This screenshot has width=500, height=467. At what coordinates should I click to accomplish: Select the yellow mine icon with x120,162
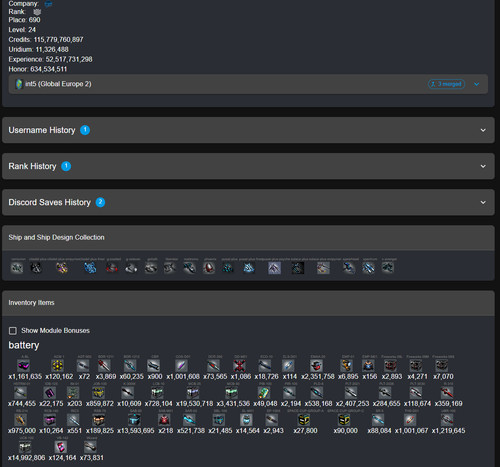point(58,365)
